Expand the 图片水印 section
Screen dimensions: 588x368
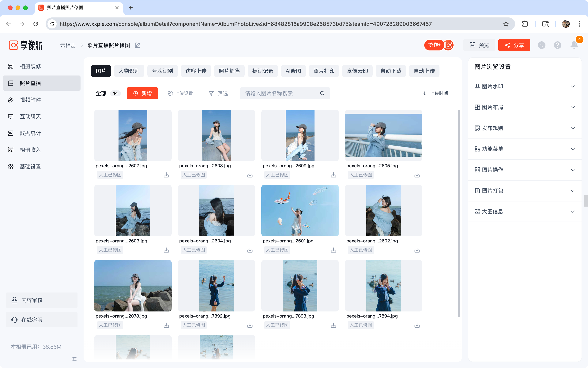tap(525, 86)
